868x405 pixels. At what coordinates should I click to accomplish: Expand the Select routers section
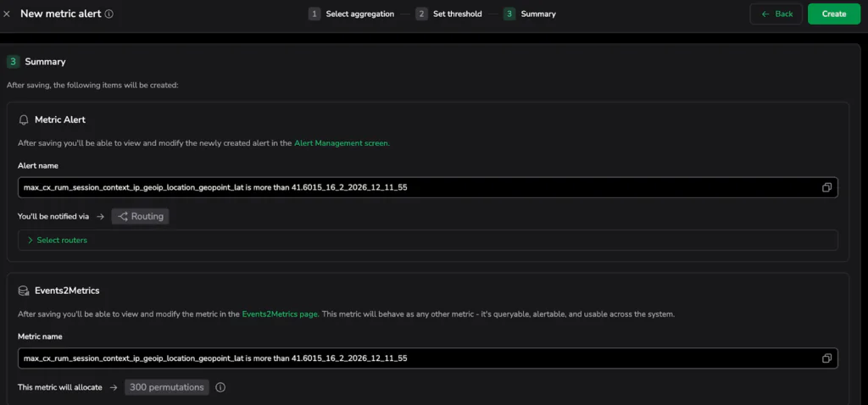coord(58,241)
